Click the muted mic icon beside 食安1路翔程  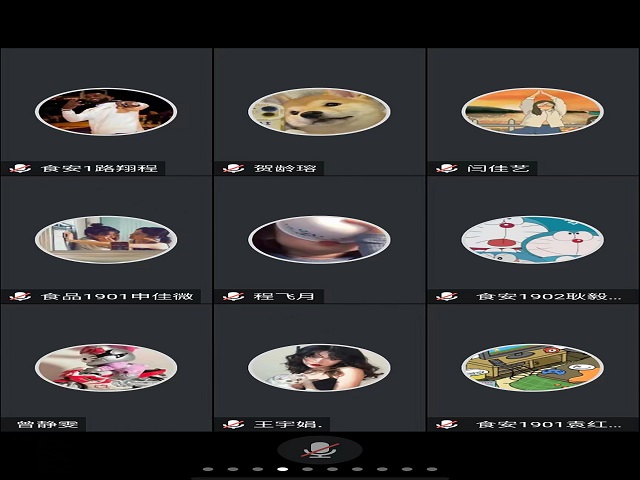click(20, 168)
